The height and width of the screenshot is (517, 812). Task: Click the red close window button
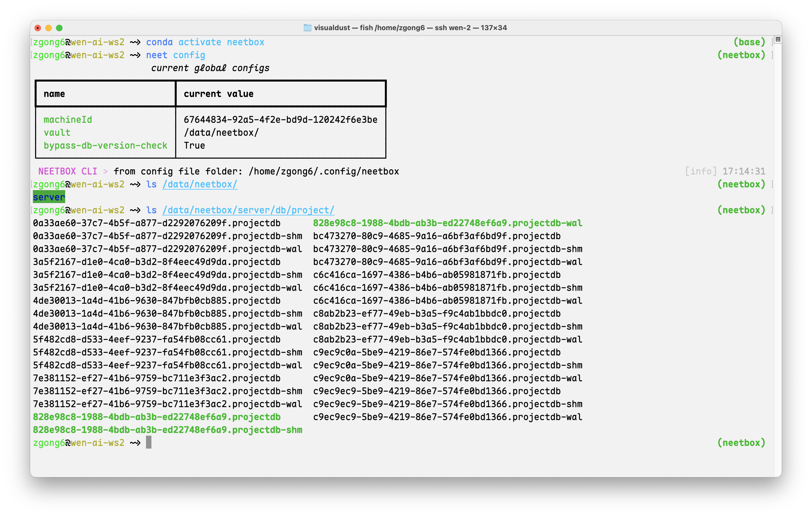(38, 28)
